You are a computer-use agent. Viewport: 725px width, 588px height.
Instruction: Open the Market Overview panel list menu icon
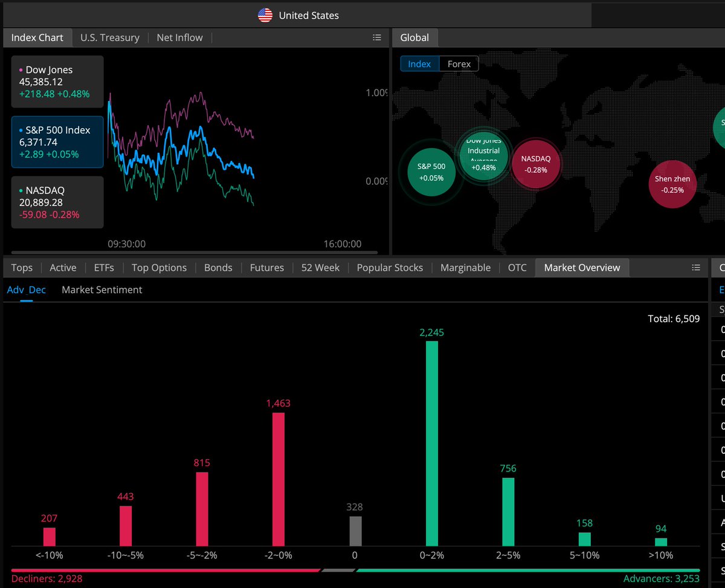pos(696,268)
